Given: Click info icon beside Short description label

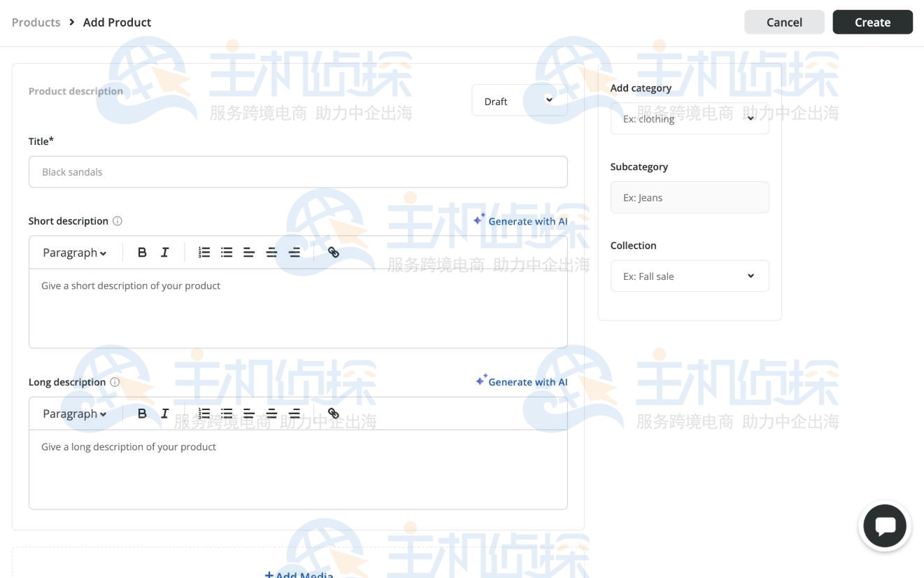Looking at the screenshot, I should pyautogui.click(x=118, y=221).
